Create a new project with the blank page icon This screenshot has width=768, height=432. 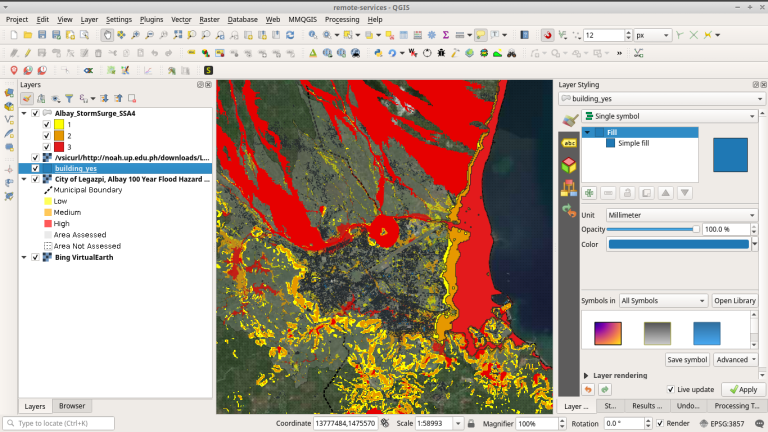point(14,35)
